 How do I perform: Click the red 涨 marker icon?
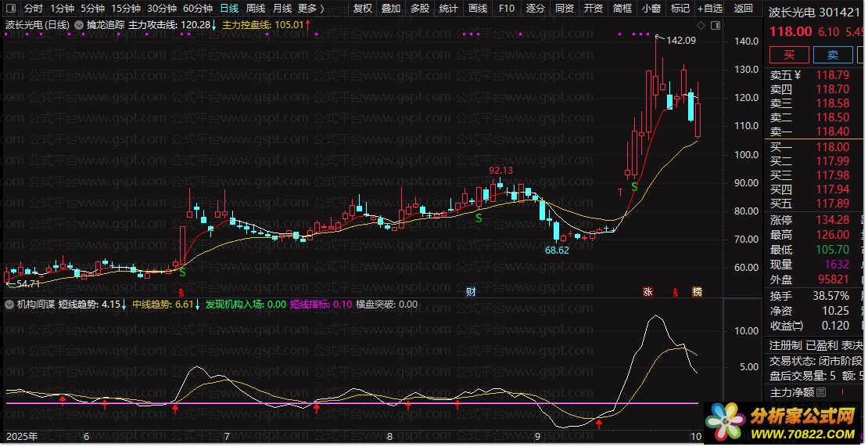point(647,292)
